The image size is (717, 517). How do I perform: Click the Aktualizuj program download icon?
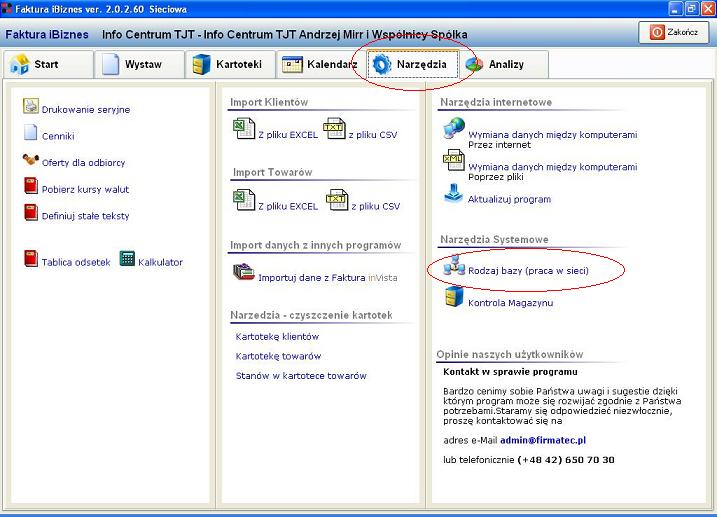tap(453, 193)
